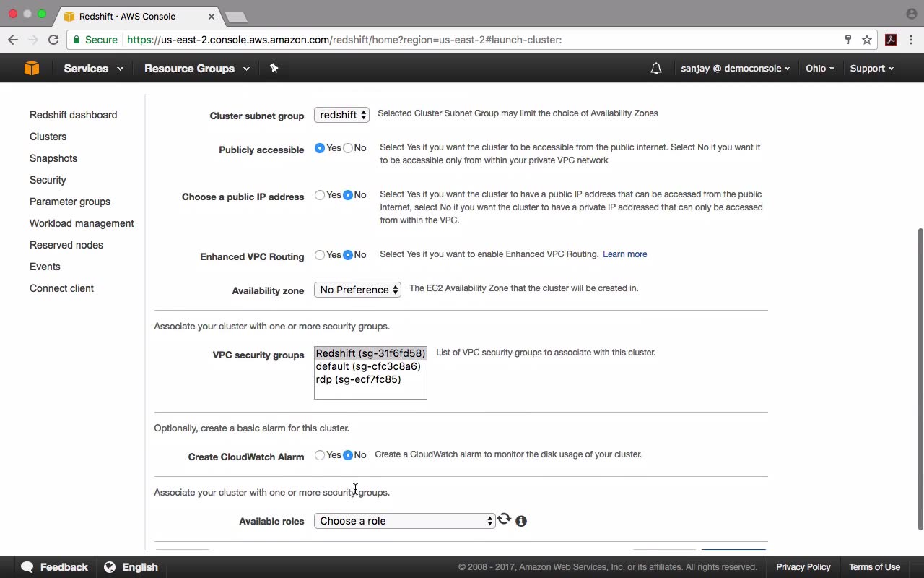Click the AWS orange cube logo
This screenshot has width=924, height=578.
(32, 68)
